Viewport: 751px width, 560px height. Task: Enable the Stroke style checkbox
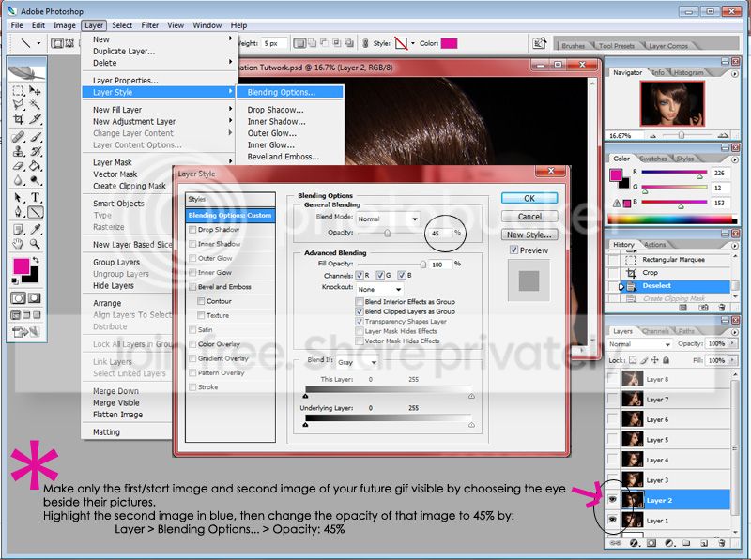[192, 387]
